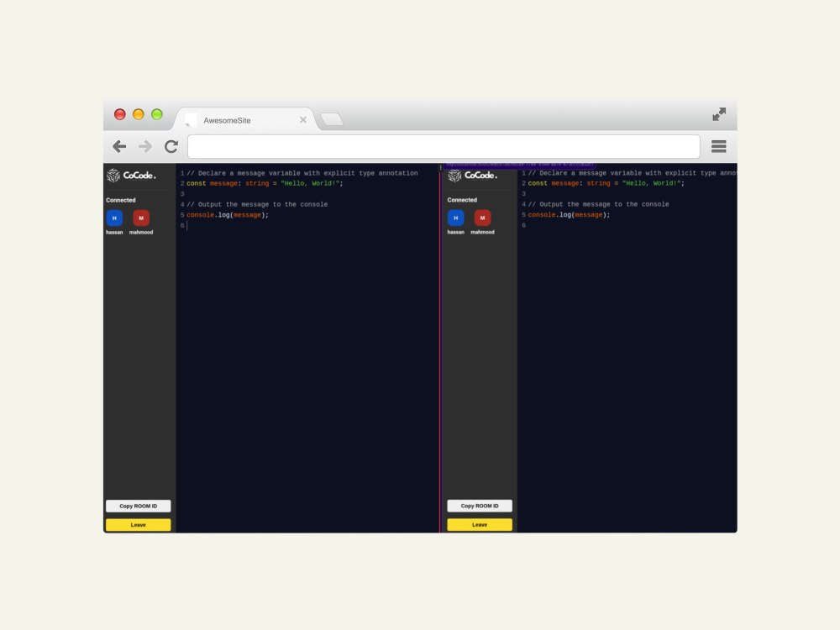This screenshot has height=630, width=840.
Task: Click the "const message: string" line in left editor
Action: pyautogui.click(x=265, y=183)
